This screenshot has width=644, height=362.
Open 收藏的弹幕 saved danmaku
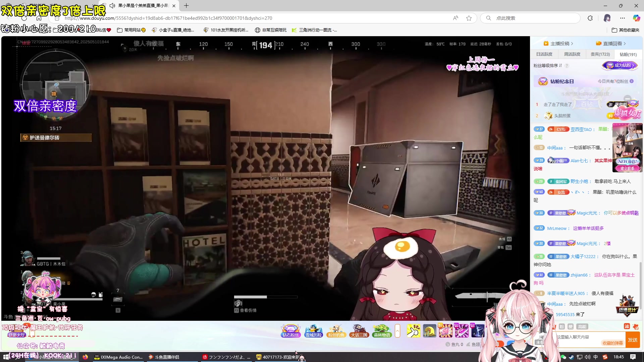pos(612,343)
